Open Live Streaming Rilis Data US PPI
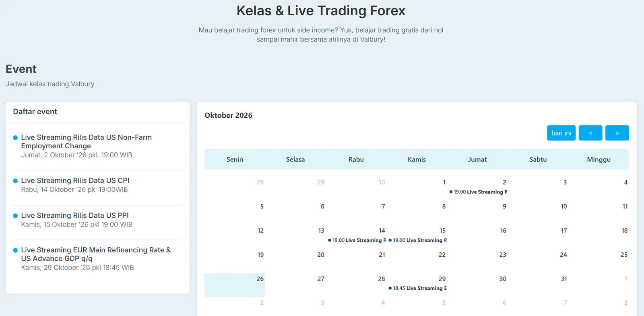 coord(75,215)
